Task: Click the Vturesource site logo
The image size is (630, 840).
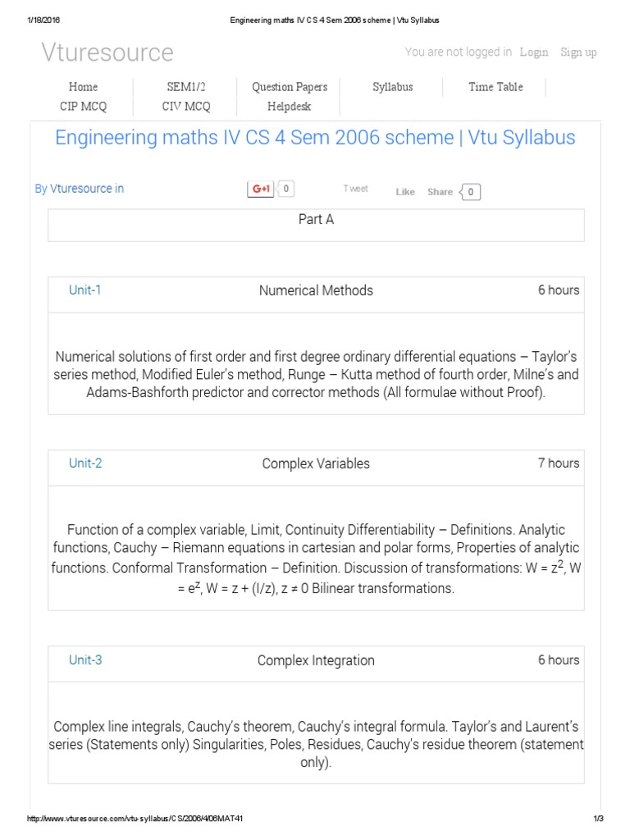Action: pos(107,52)
